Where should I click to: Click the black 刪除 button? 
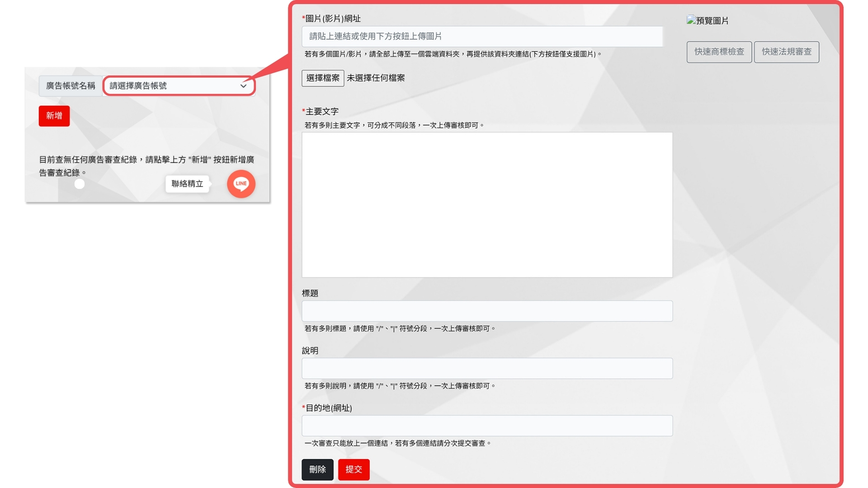pos(317,469)
